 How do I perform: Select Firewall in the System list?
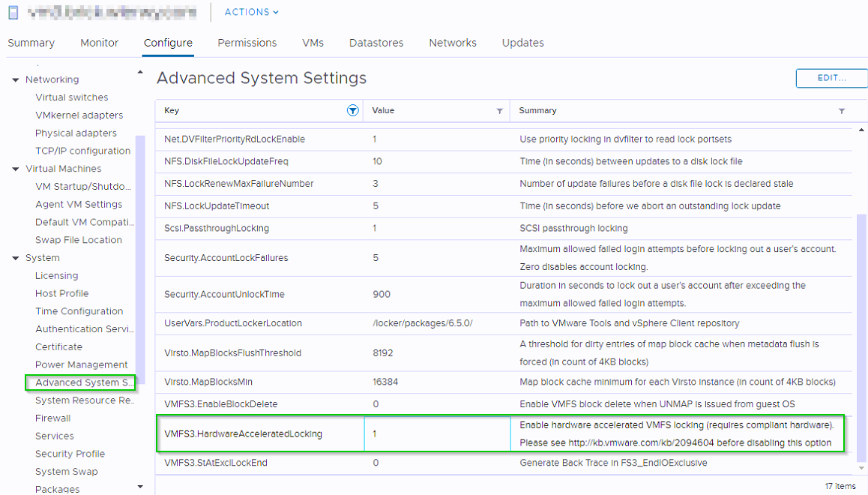[x=52, y=418]
